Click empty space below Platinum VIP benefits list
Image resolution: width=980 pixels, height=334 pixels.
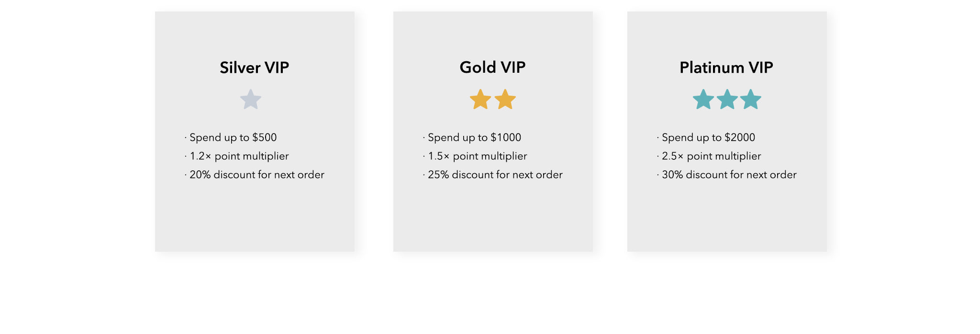pos(727,215)
